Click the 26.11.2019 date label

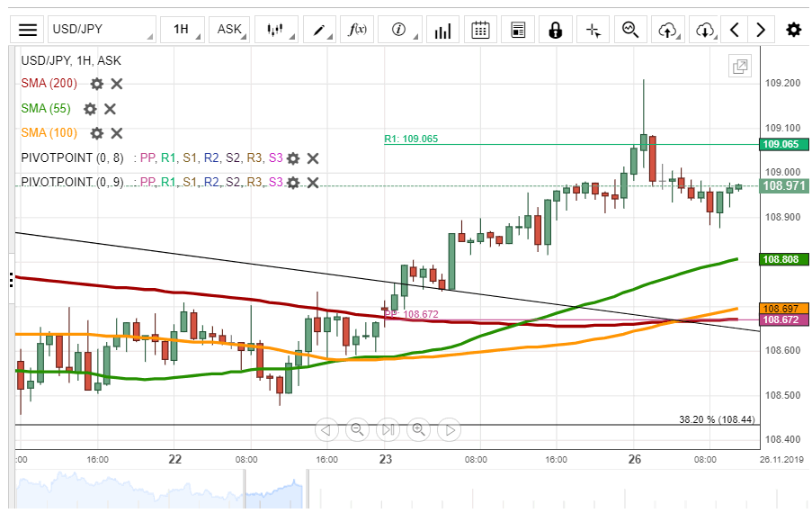coord(782,460)
